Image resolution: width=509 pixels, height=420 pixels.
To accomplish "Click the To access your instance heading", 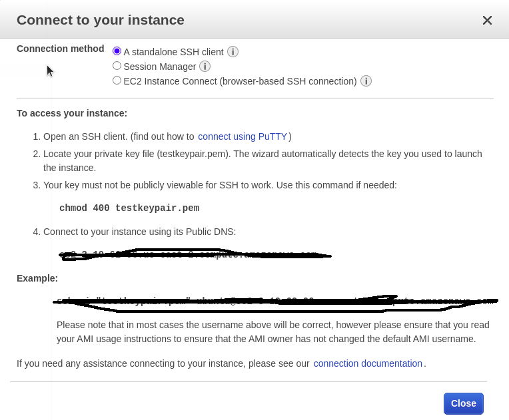I will [x=72, y=113].
